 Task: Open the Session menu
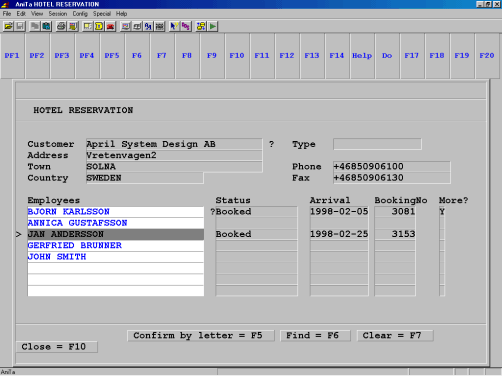[x=58, y=14]
